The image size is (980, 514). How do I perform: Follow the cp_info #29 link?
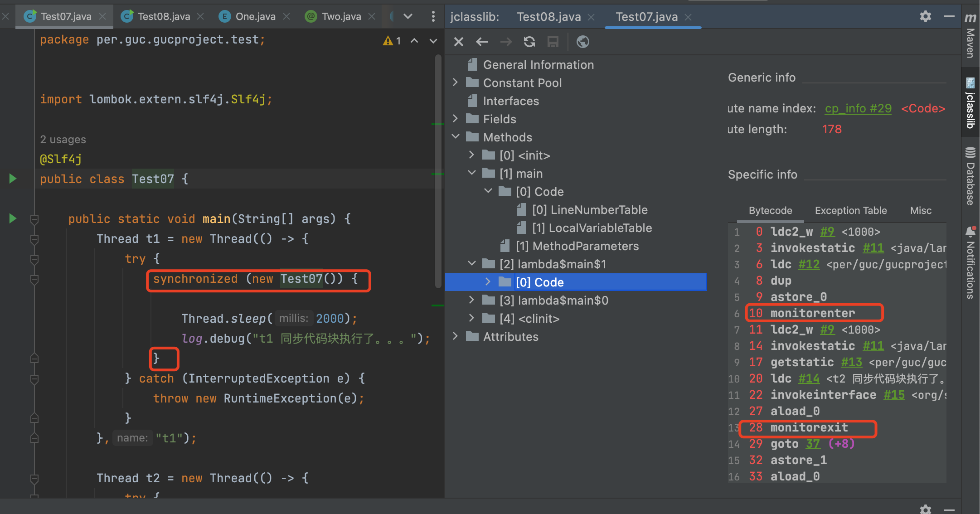pos(858,109)
